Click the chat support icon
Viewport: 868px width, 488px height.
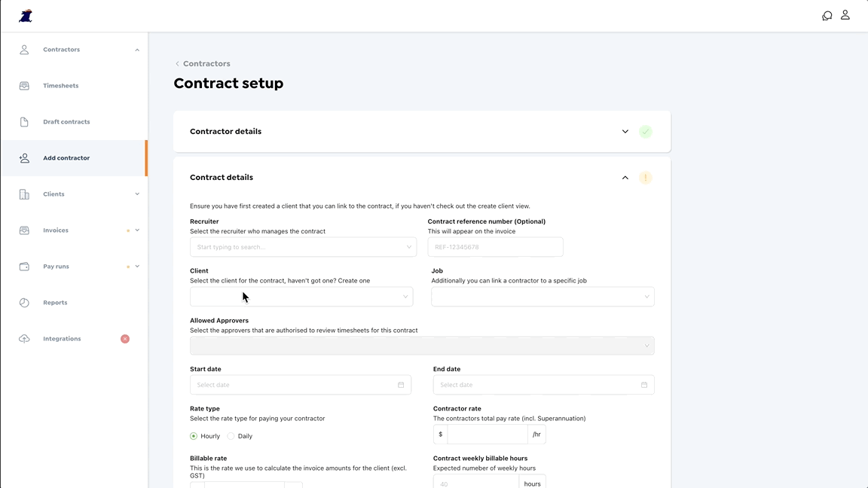(x=827, y=16)
